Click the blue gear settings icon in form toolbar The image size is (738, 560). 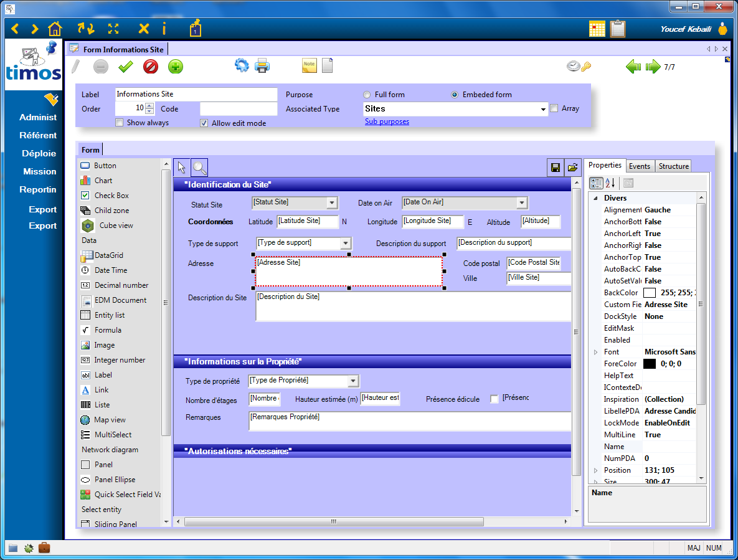[x=242, y=65]
